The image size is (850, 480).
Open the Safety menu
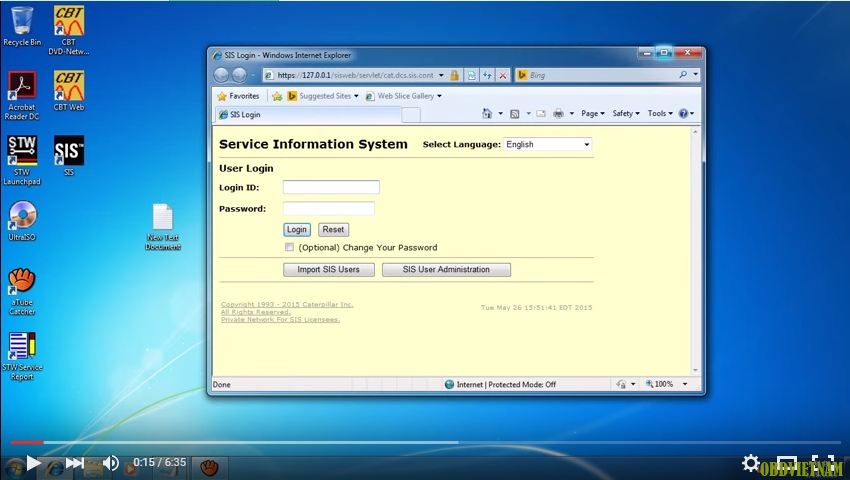(x=625, y=114)
